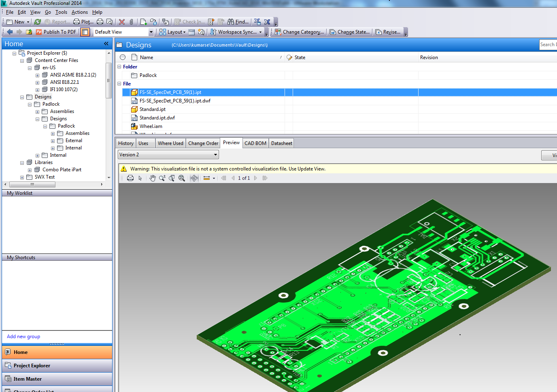Open the Tools menu
Viewport: 557px width, 392px height.
click(61, 12)
